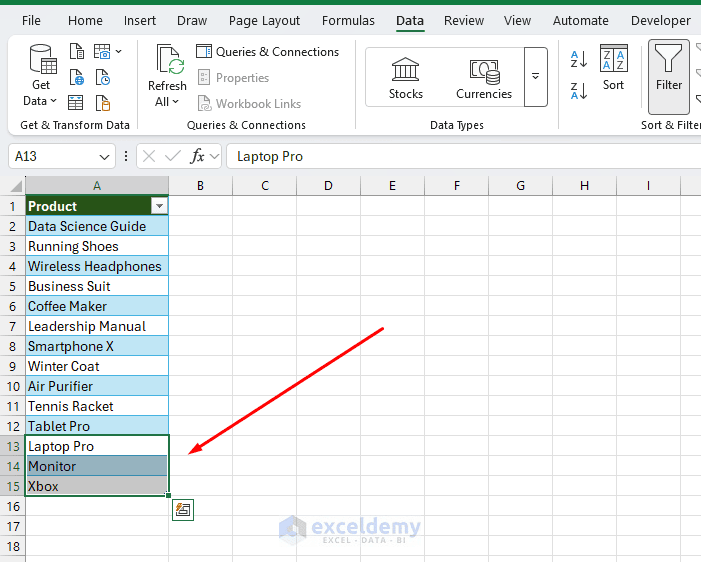Switch to the Formulas tab

pyautogui.click(x=348, y=21)
